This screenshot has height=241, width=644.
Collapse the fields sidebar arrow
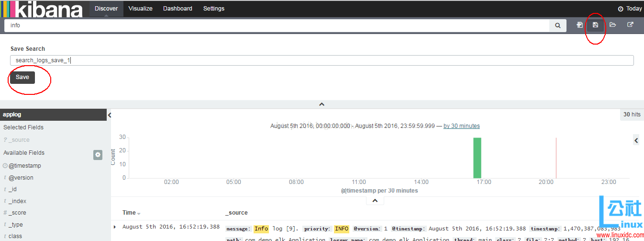tap(109, 115)
